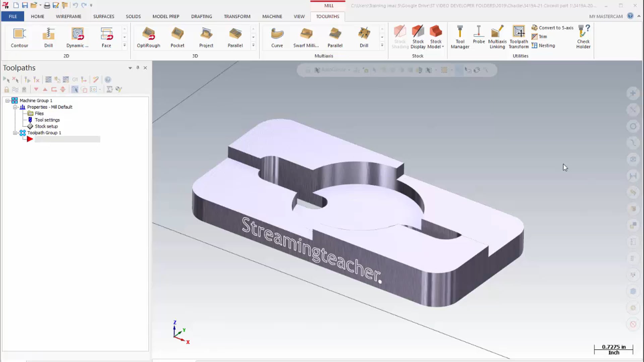Screen dimensions: 644x362
Task: Switch to the HOME tab
Action: click(x=38, y=16)
